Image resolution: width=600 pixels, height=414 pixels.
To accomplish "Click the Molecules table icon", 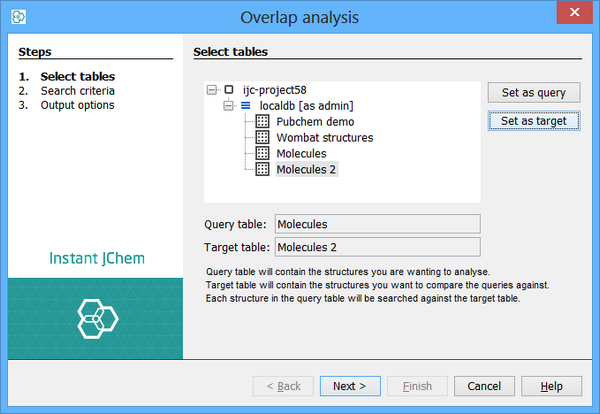I will pos(263,153).
